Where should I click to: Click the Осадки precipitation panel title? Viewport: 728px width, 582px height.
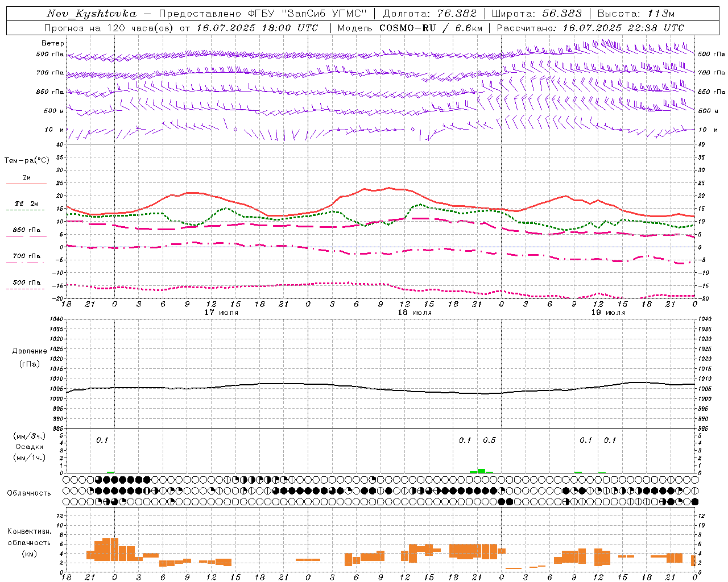click(30, 447)
